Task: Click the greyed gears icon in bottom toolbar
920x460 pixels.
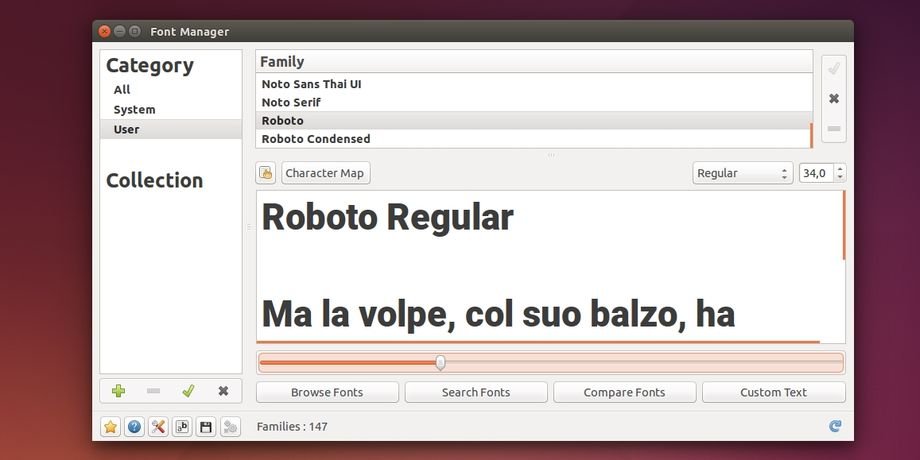Action: tap(231, 427)
